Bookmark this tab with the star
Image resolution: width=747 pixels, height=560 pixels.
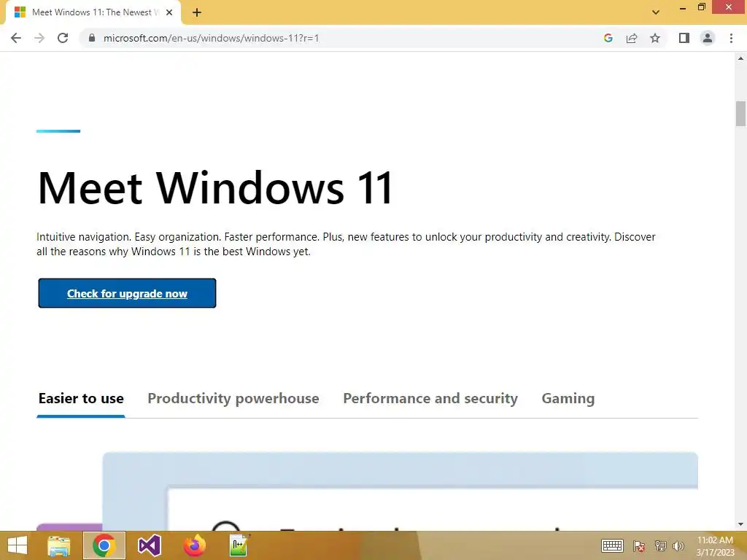(x=655, y=38)
